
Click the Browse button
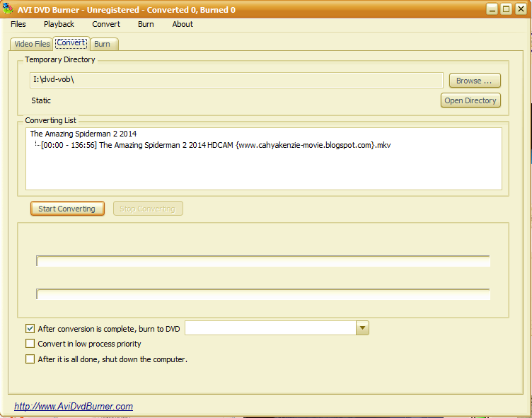tap(475, 81)
